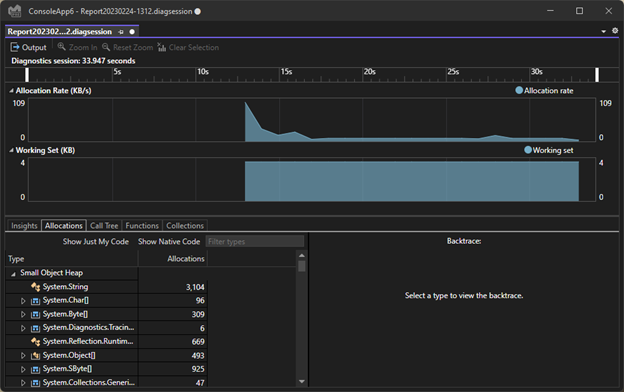The image size is (624, 392).
Task: Click the System.Byte[] type icon
Action: pos(35,314)
